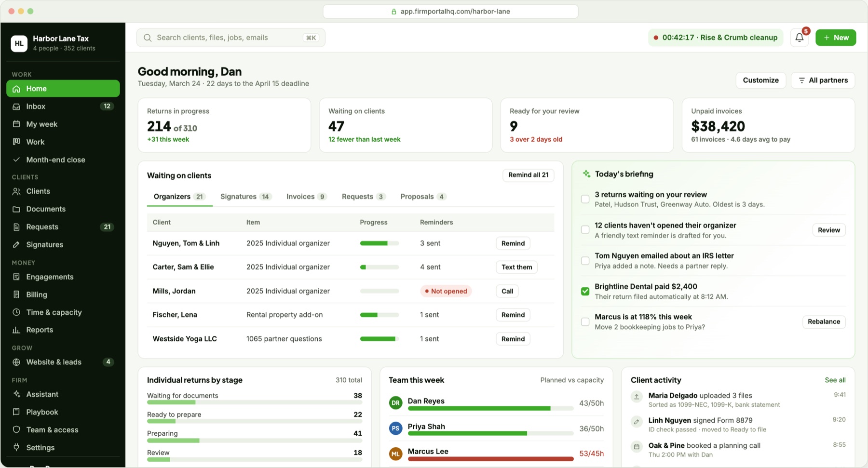
Task: Click Call button for Mills, Jordan
Action: [x=507, y=291]
